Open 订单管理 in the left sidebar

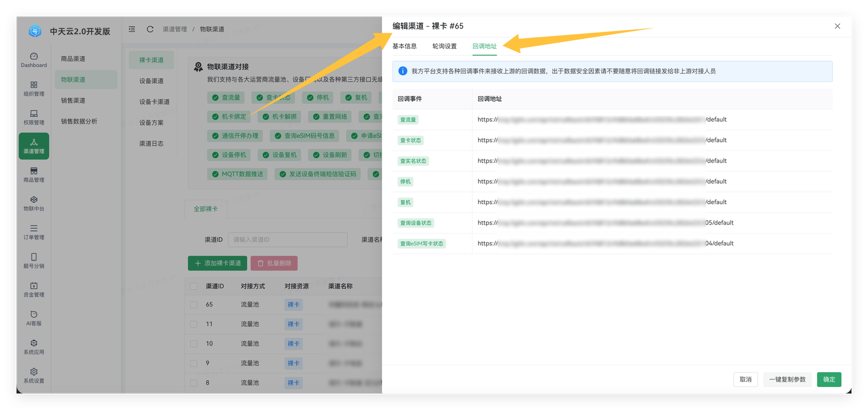point(33,232)
